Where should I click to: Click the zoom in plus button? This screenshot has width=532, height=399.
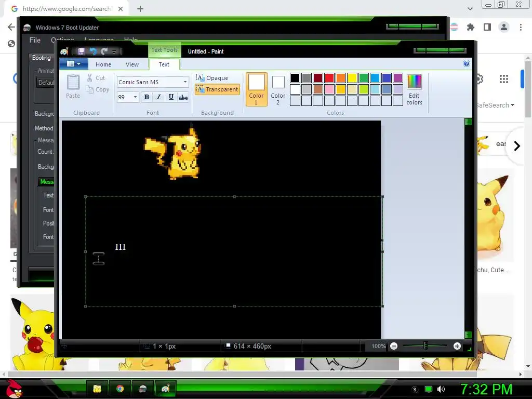(x=457, y=346)
